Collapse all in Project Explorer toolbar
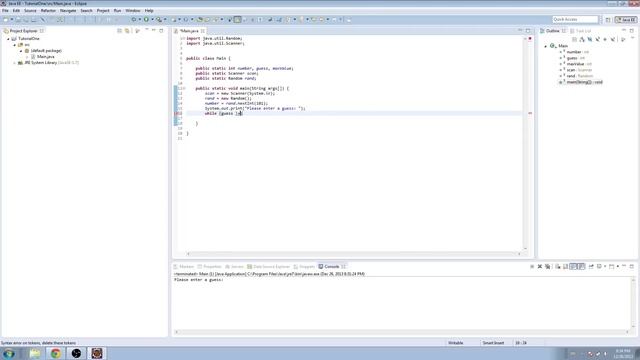This screenshot has height=360, width=640. pyautogui.click(x=120, y=31)
